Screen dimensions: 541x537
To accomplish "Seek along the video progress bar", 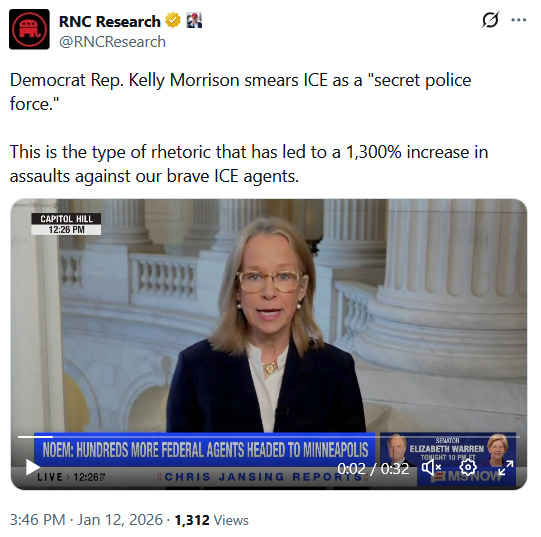I will 269,437.
